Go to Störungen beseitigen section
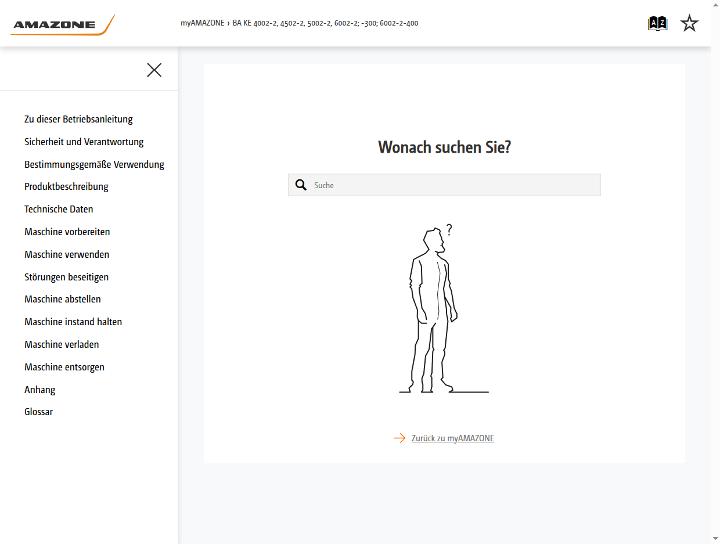The image size is (720, 544). 67,277
